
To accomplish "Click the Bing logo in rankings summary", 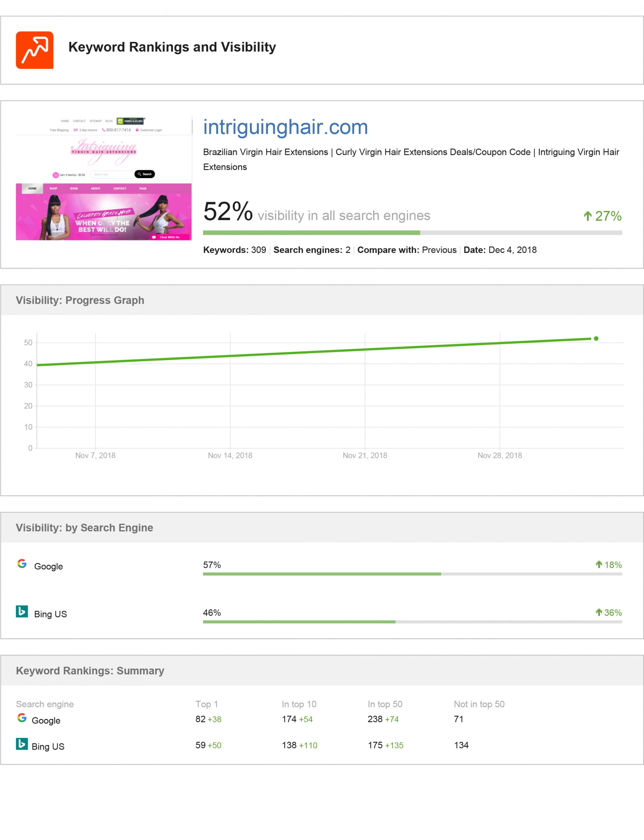I will tap(22, 744).
